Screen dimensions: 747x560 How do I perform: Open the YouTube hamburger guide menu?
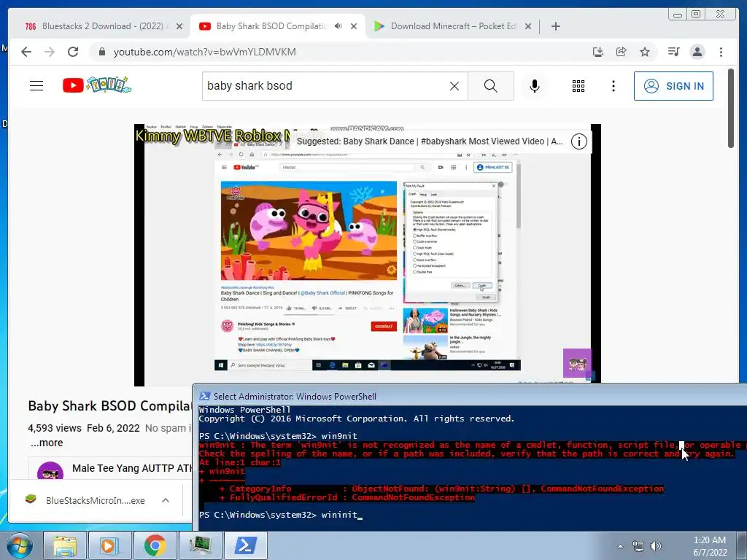tap(36, 86)
